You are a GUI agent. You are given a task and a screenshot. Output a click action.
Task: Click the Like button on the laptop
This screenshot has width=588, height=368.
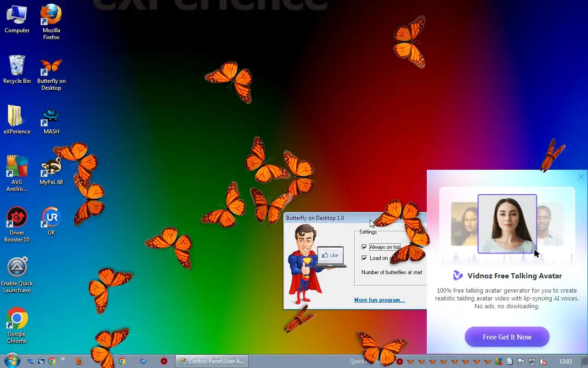[330, 255]
